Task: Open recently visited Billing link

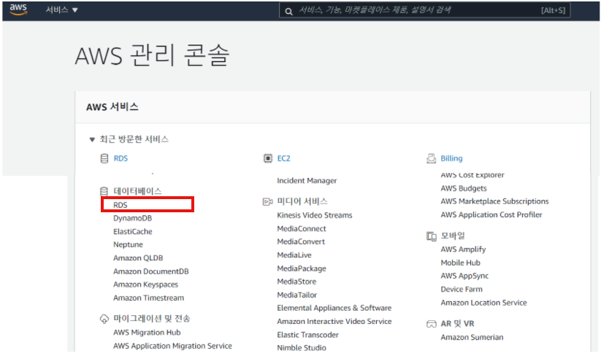Action: click(x=451, y=158)
